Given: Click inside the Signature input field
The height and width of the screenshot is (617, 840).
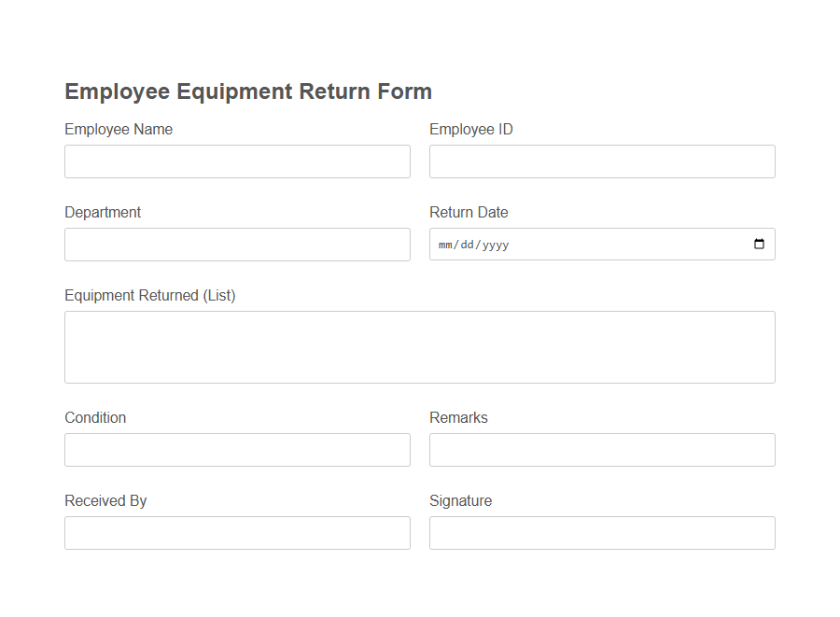Looking at the screenshot, I should 601,532.
